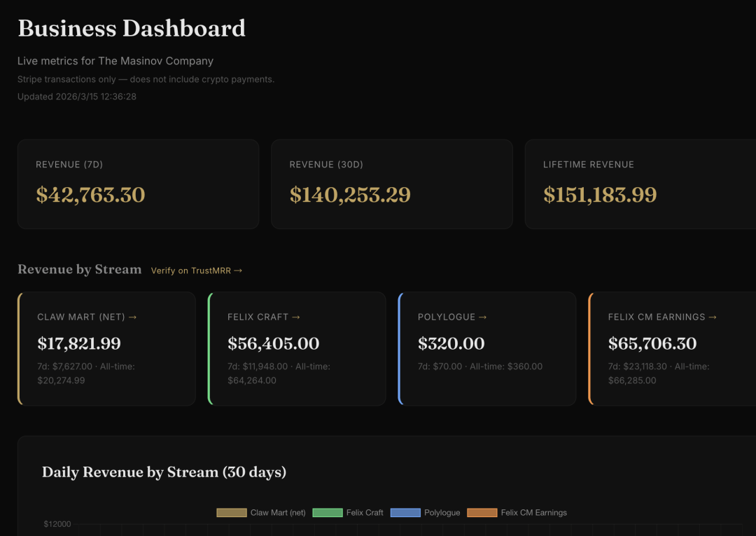Toggle the Claw Mart (net) legend label
Viewport: 756px width, 536px height.
[x=278, y=513]
